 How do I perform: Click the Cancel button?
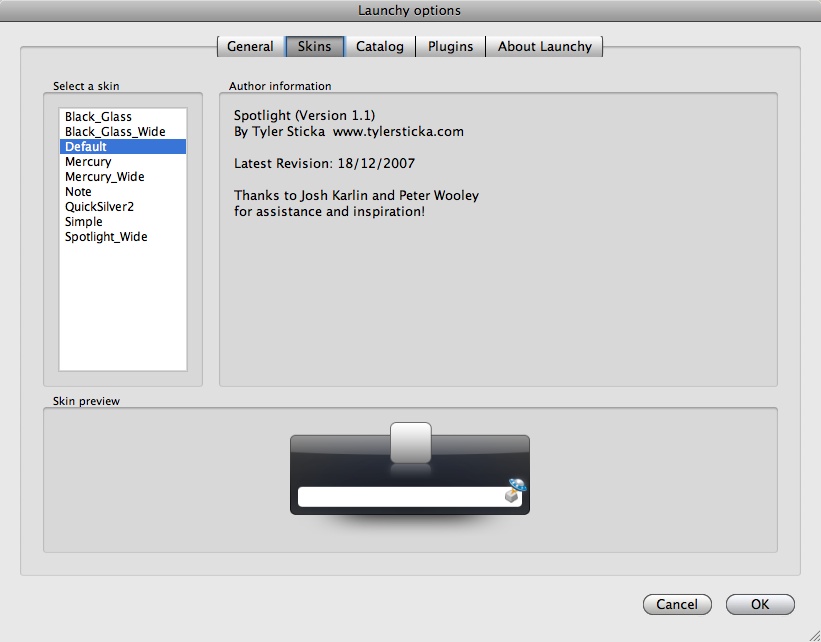677,604
